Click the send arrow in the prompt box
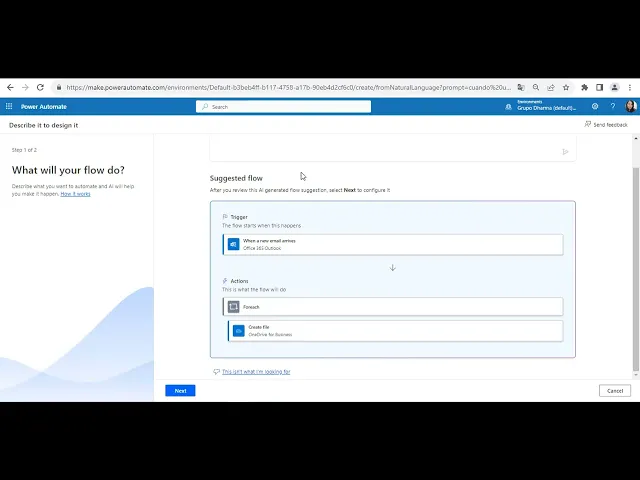This screenshot has height=480, width=640. [565, 152]
